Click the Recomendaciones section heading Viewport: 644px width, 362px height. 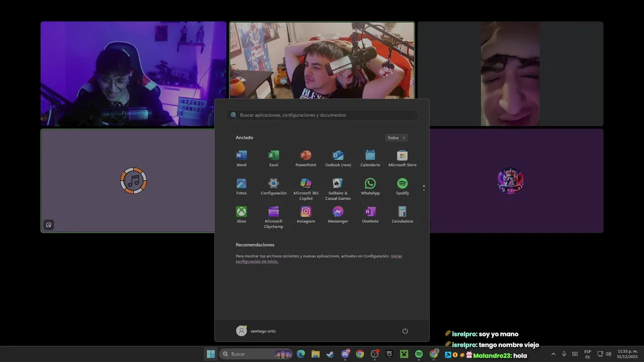point(255,245)
